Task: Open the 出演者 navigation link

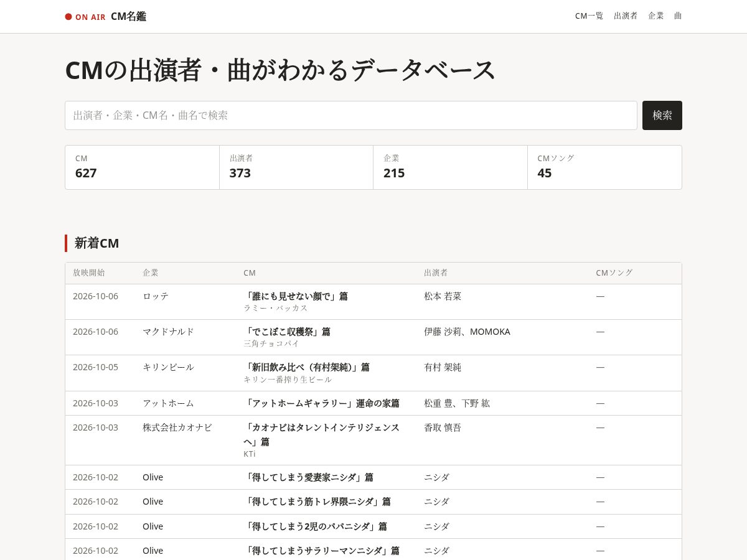Action: [626, 16]
